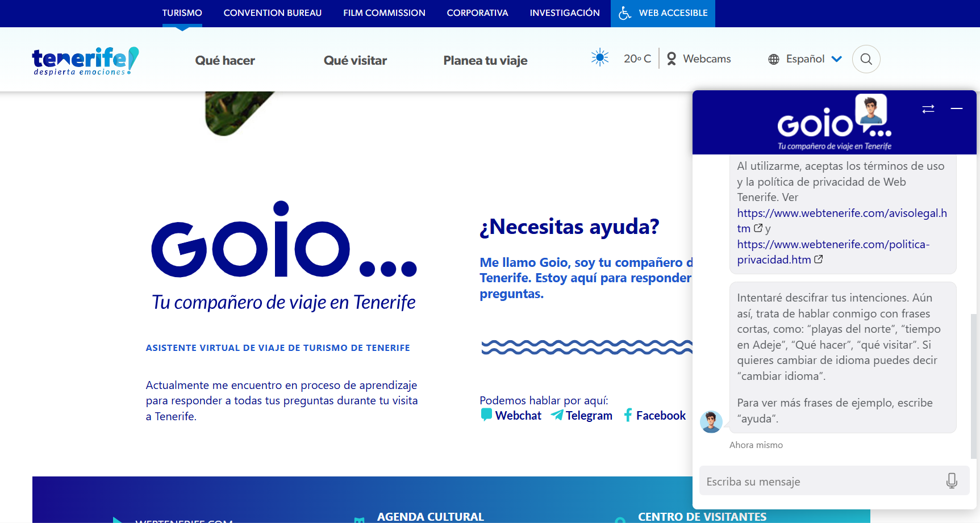Click the search magnifier icon
Image resolution: width=980 pixels, height=523 pixels.
(866, 59)
